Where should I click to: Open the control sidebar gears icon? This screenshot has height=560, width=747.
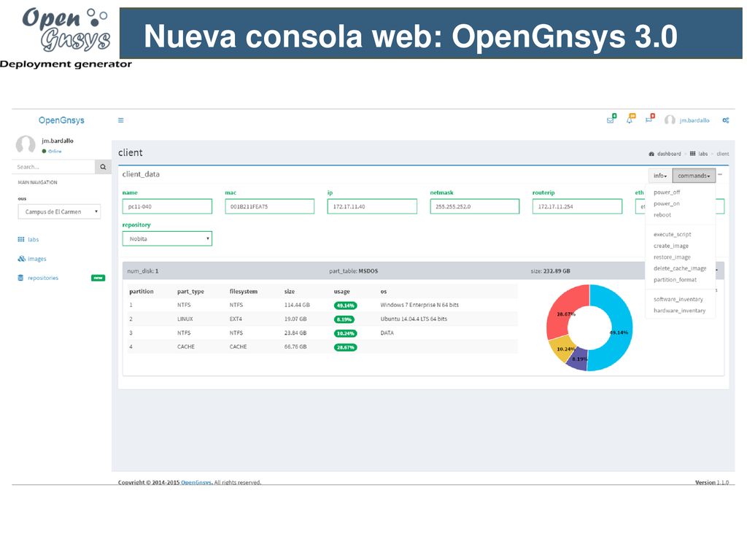(x=726, y=120)
